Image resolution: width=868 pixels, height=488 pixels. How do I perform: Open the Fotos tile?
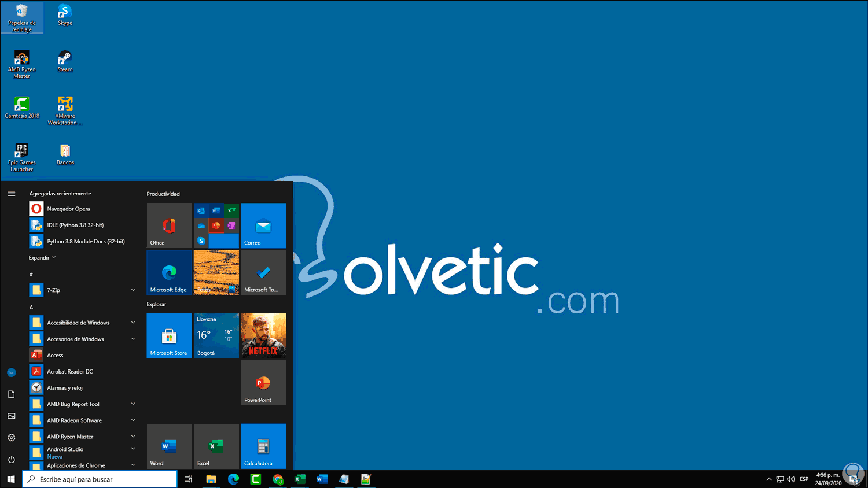(216, 272)
